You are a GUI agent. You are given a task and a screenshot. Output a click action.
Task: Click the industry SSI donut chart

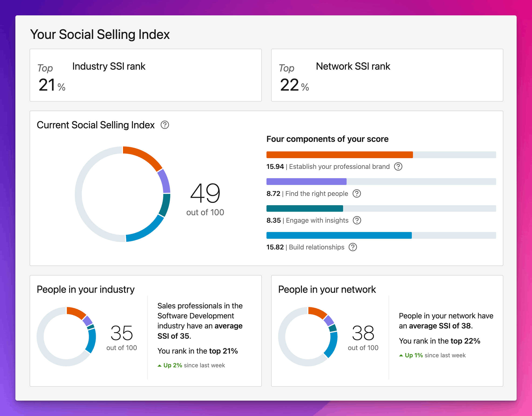(66, 337)
